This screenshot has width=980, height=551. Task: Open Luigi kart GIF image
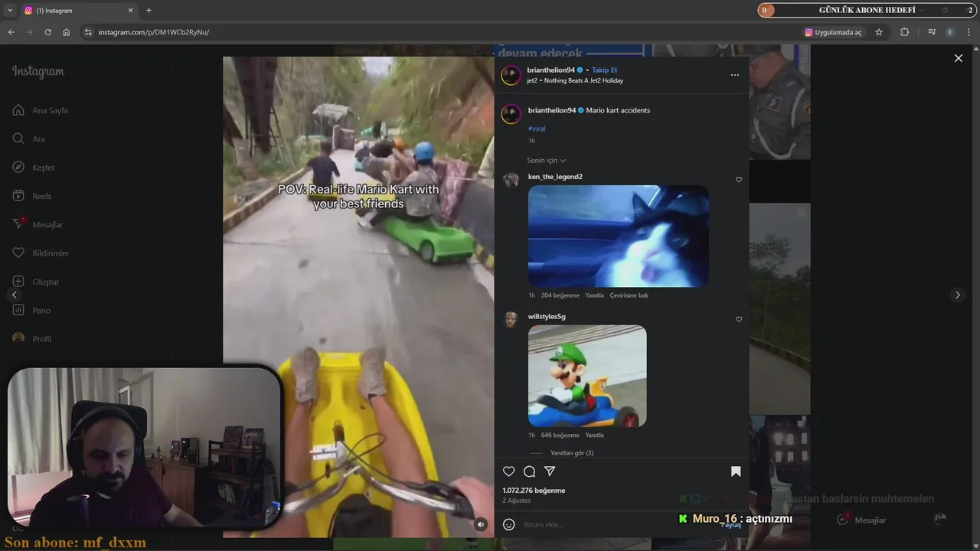coord(587,376)
